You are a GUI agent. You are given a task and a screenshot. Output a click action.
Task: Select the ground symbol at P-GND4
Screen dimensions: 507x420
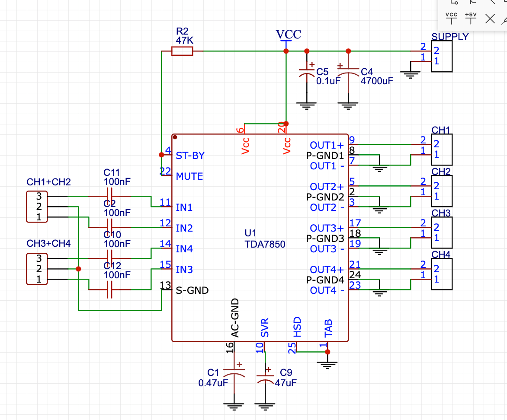[380, 292]
